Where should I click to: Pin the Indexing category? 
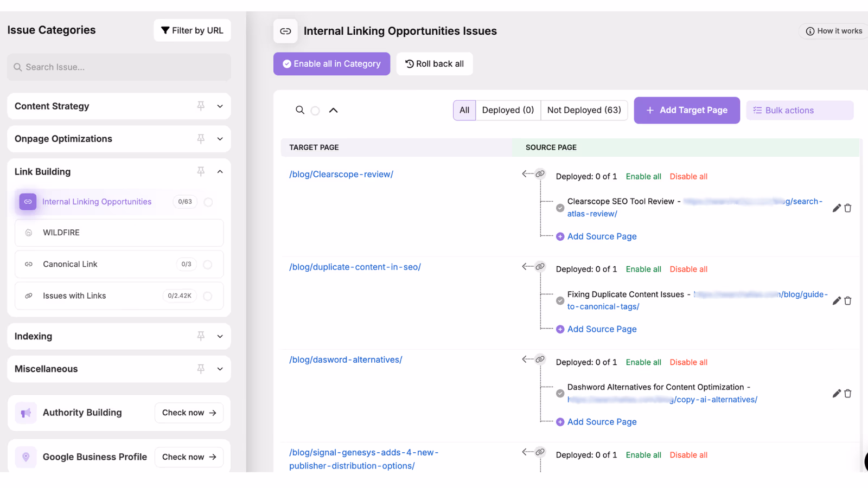pyautogui.click(x=201, y=336)
